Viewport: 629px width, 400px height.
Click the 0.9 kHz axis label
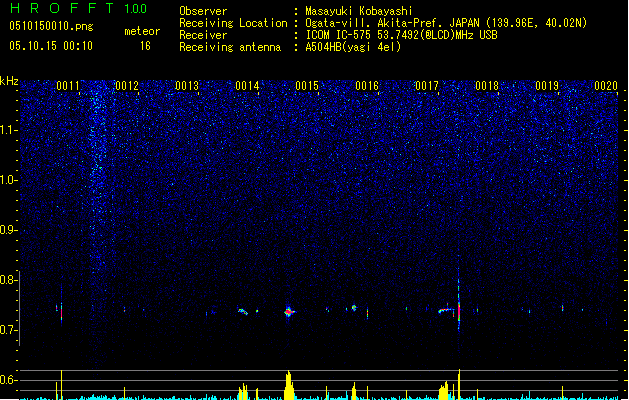9,230
